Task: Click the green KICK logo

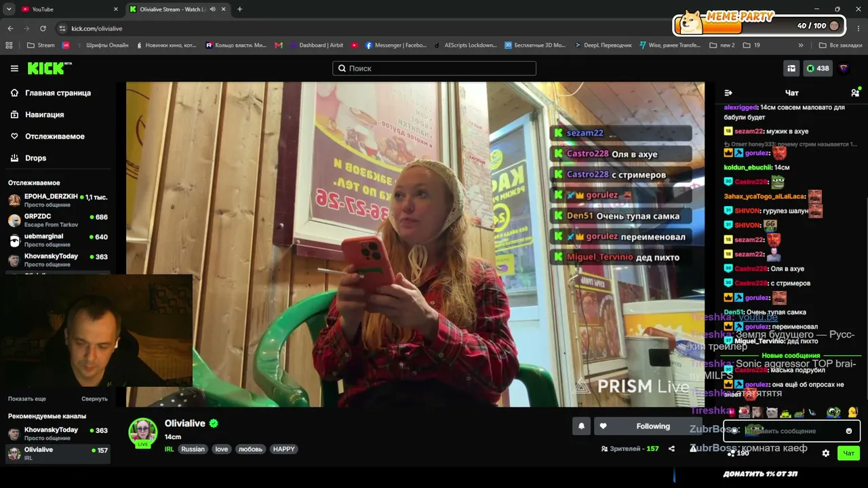Action: pos(49,68)
